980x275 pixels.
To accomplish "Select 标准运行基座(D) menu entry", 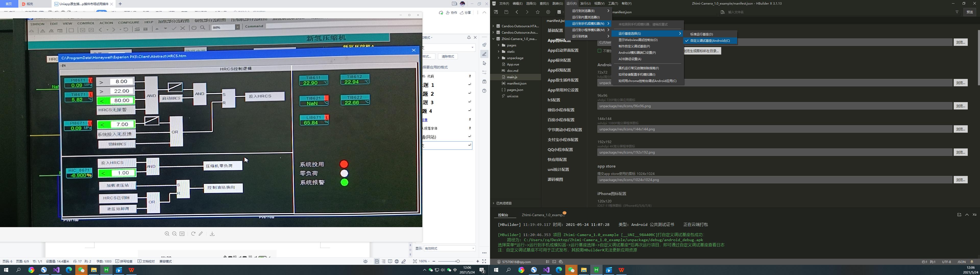I will tap(702, 34).
